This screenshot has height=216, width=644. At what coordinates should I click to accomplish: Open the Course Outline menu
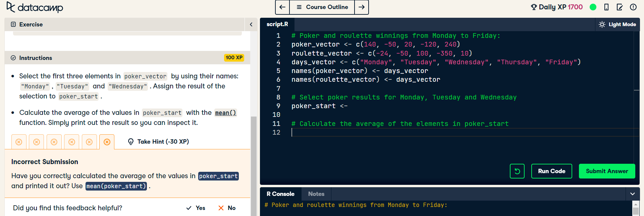[x=322, y=7]
